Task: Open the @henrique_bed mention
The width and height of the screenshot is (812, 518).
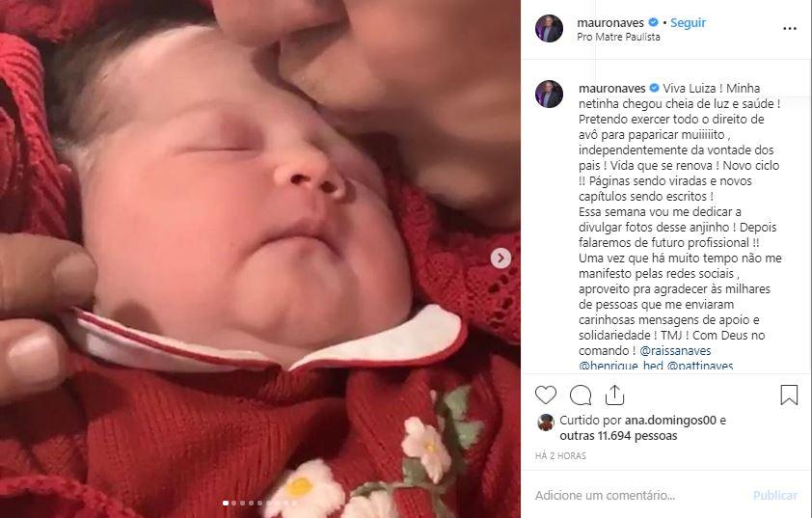Action: [611, 367]
